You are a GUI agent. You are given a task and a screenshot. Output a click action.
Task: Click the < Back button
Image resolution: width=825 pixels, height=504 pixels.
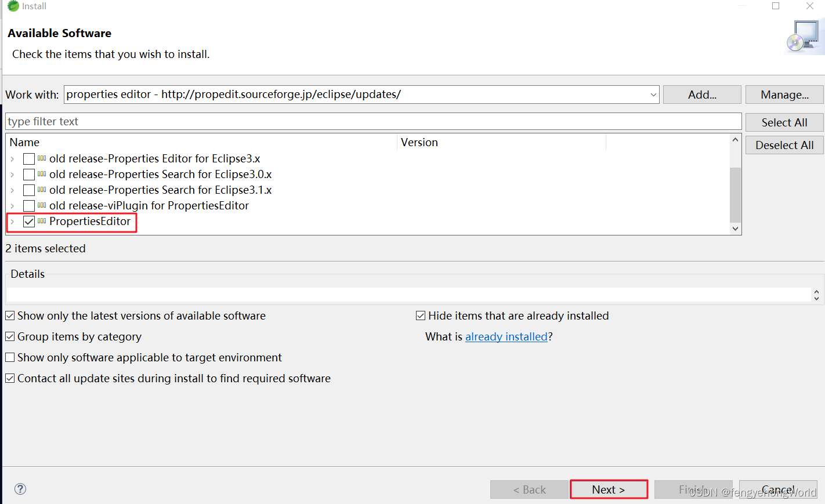[x=529, y=490]
